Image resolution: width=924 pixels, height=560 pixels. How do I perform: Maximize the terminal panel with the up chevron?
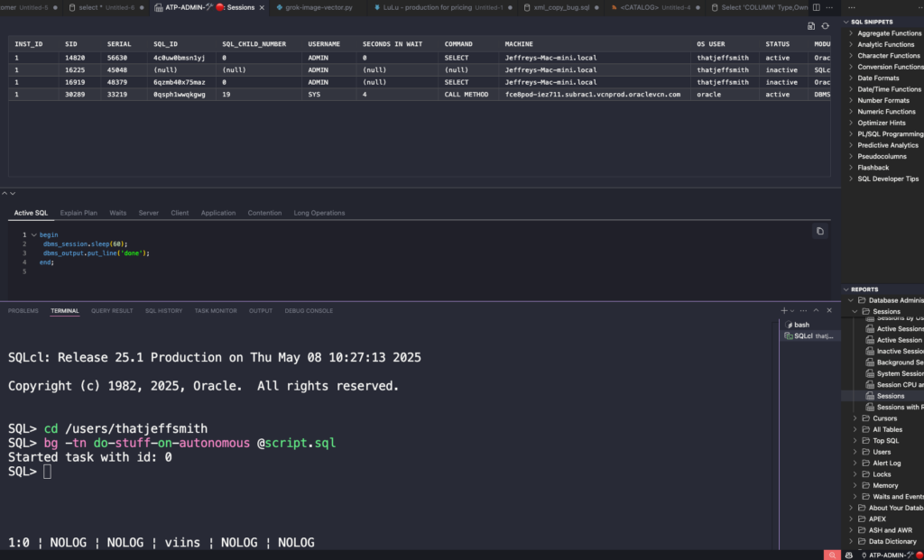[819, 310]
